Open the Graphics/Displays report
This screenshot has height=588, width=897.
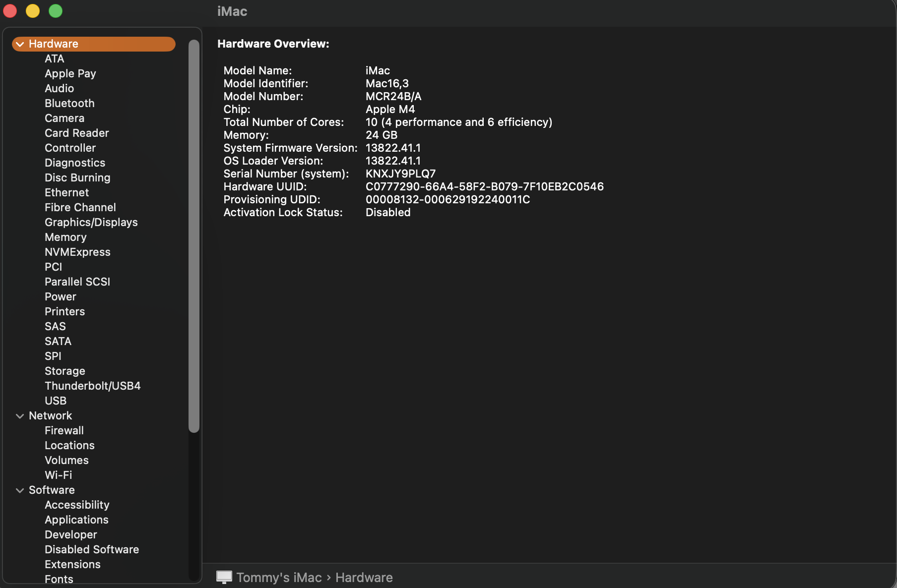[91, 222]
